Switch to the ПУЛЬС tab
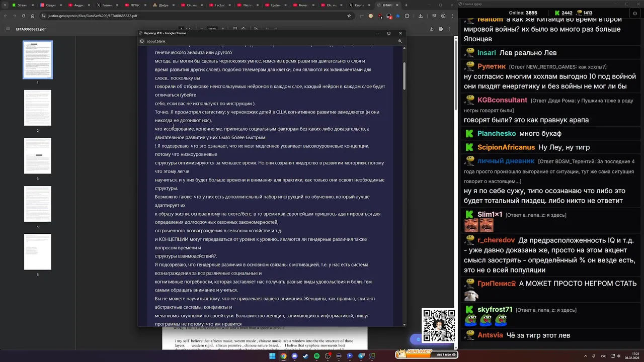The image size is (644, 362). tap(137, 5)
